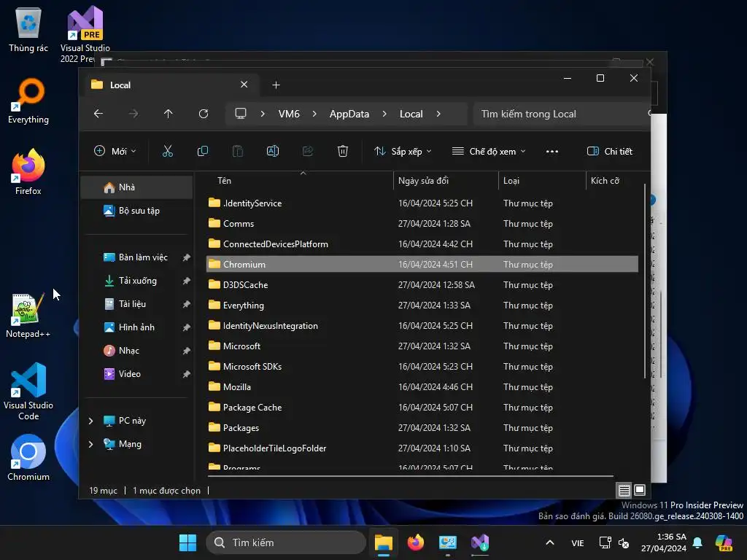Select the Chromium desktop shortcut
The image size is (747, 560).
click(28, 458)
